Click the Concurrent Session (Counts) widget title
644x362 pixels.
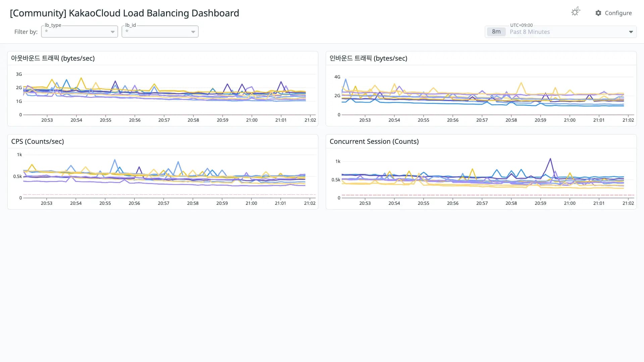click(x=374, y=141)
